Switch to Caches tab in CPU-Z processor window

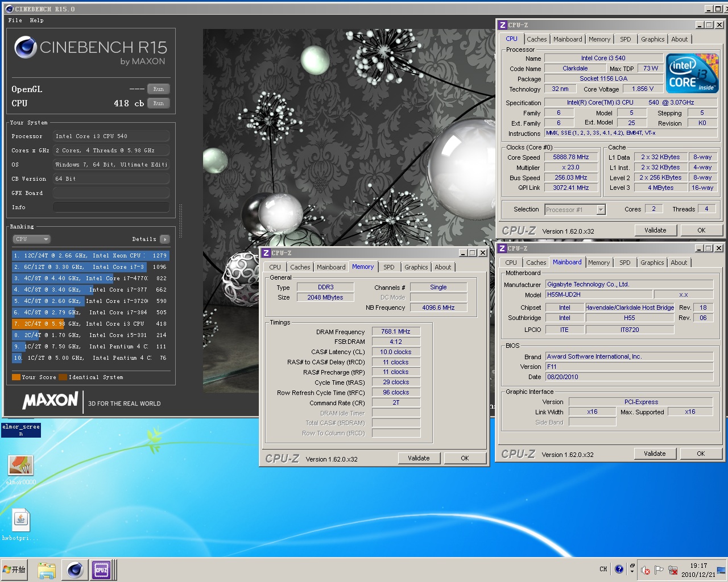click(536, 39)
